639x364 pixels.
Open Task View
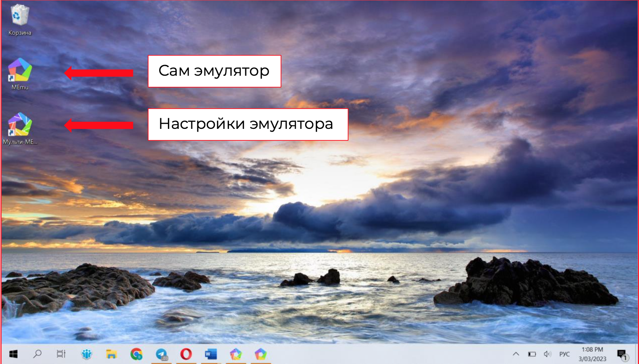point(60,354)
